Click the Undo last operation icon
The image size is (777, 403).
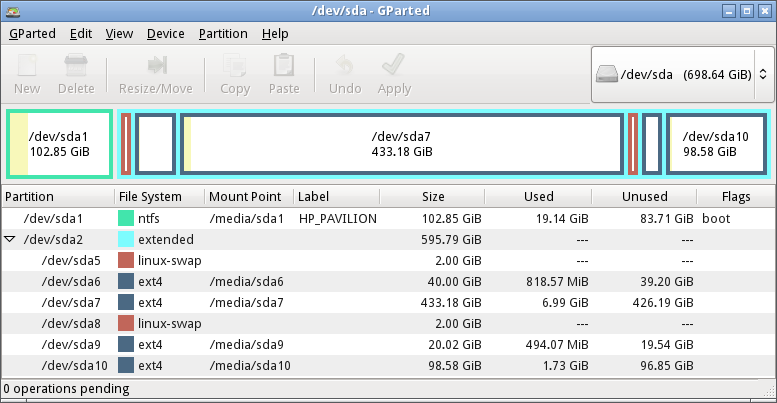coord(344,65)
